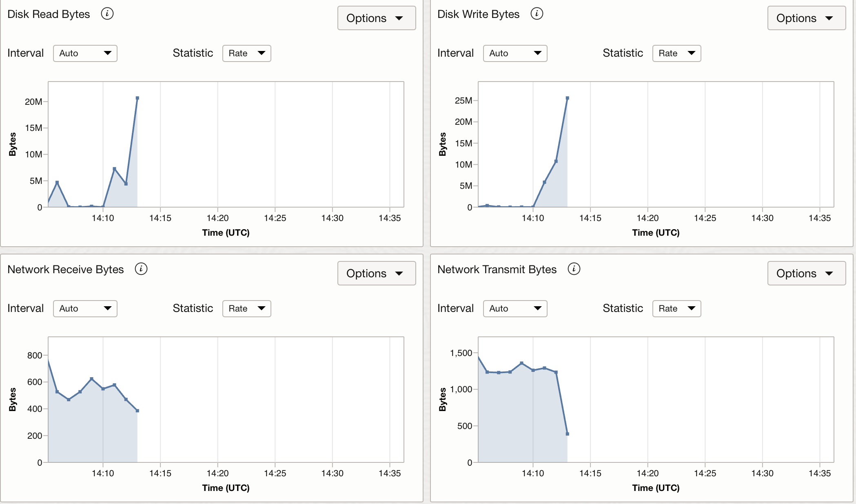Click info icon beside Network Transmit Bytes
Image resolution: width=856 pixels, height=504 pixels.
click(x=574, y=269)
